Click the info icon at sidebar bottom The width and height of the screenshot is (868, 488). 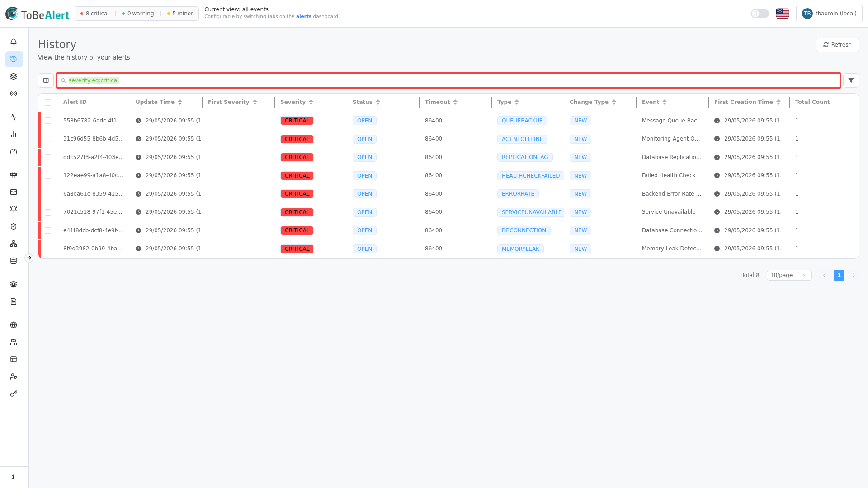click(x=14, y=476)
